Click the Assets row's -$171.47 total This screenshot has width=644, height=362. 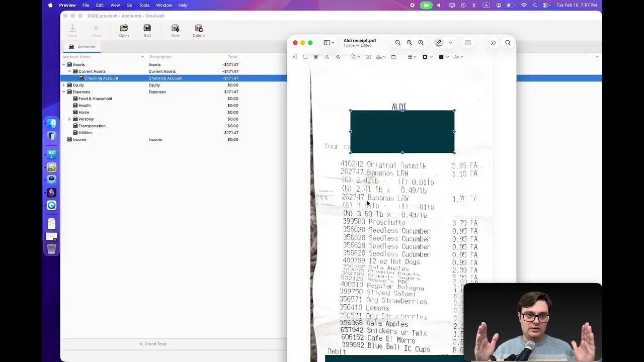pos(230,64)
